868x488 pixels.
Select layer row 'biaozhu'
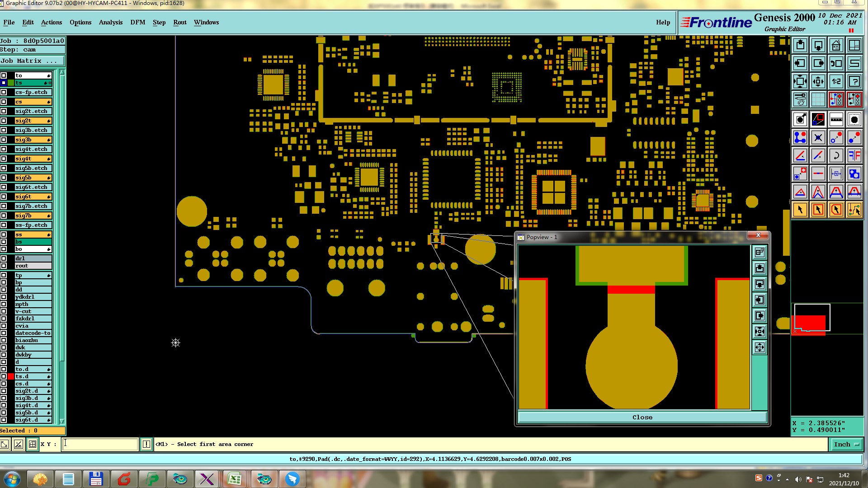coord(33,340)
